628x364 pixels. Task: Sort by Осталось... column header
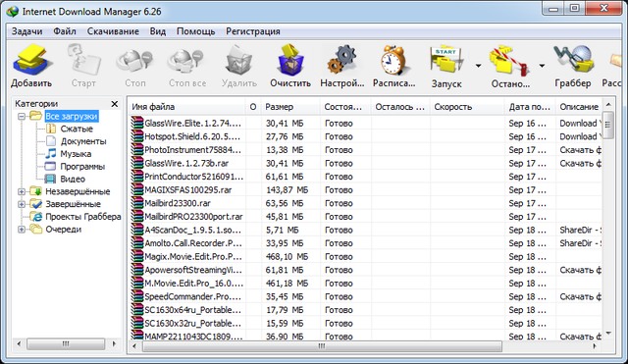tap(400, 107)
